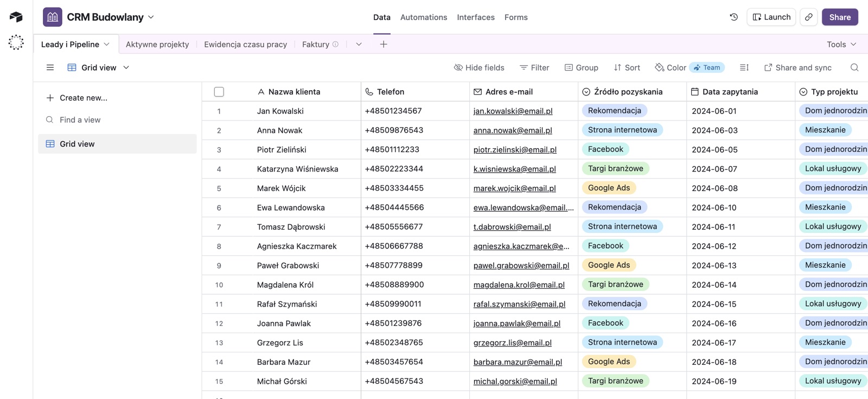Viewport: 868px width, 399px height.
Task: Toggle the views sidebar hamburger icon
Action: coord(50,67)
